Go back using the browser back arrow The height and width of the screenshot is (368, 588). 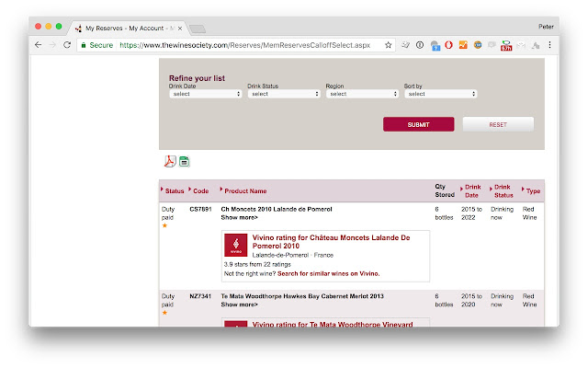[38, 45]
